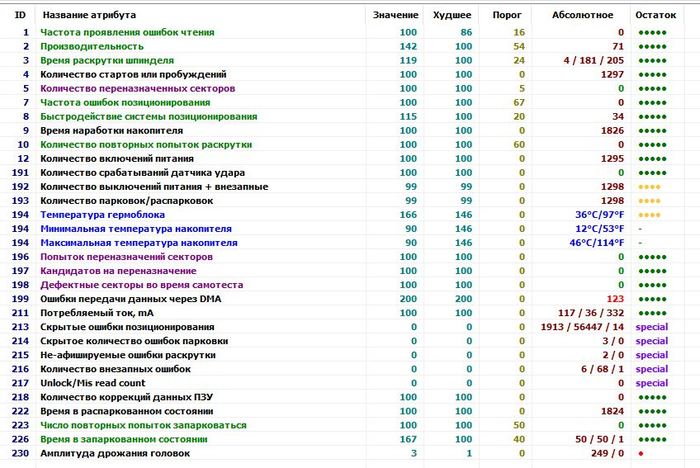
Task: Select the Unlock/Mis read count row
Action: 91,383
